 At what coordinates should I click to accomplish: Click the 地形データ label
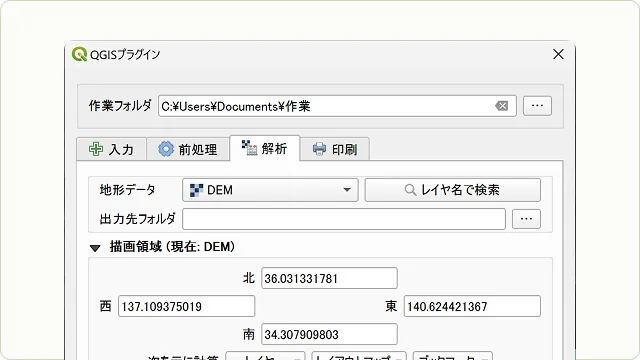tap(127, 190)
